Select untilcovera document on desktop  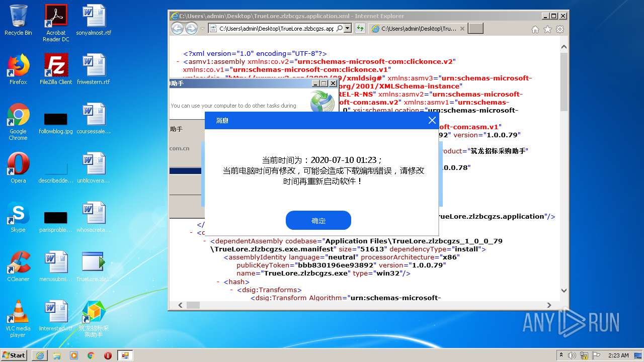94,168
